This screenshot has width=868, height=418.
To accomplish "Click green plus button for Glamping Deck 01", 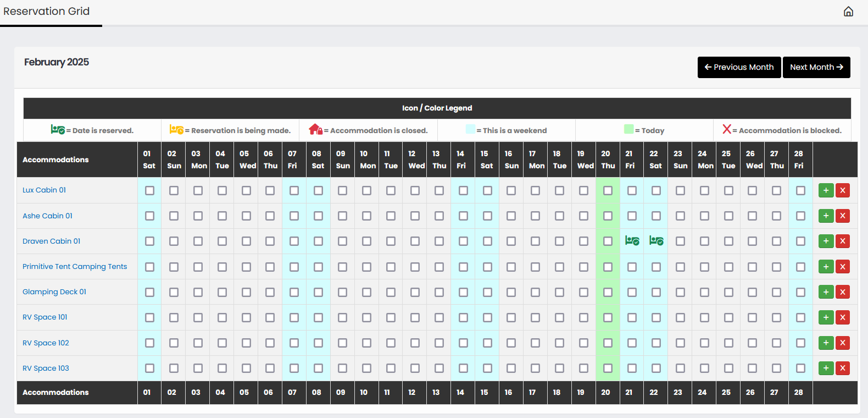I will tap(826, 292).
